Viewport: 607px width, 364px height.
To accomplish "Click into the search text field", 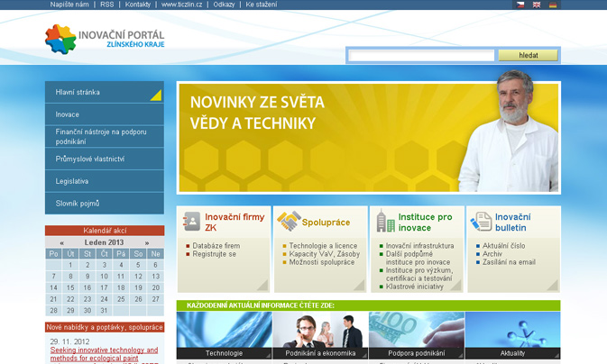I will pos(421,55).
